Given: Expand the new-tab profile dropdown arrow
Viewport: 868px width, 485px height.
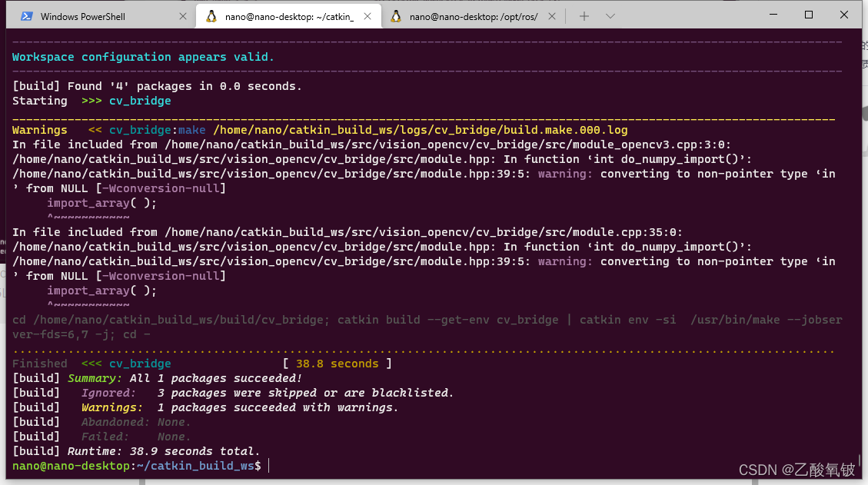Looking at the screenshot, I should (x=610, y=17).
